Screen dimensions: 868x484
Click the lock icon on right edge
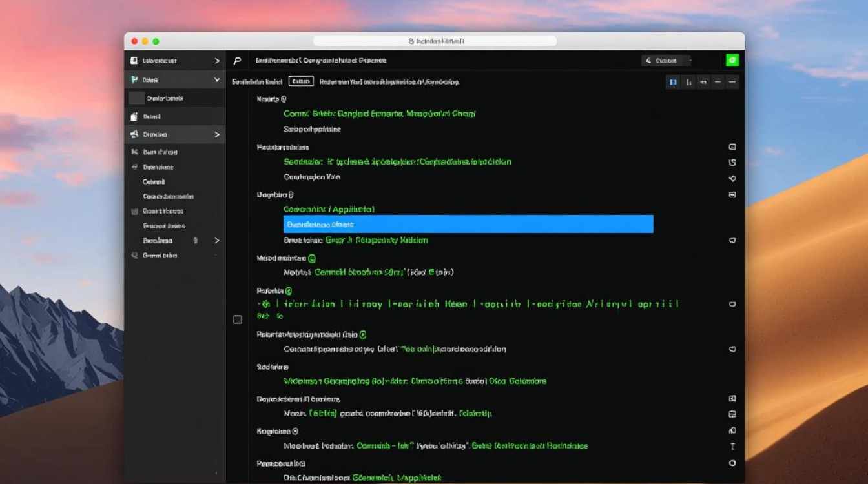coord(732,430)
